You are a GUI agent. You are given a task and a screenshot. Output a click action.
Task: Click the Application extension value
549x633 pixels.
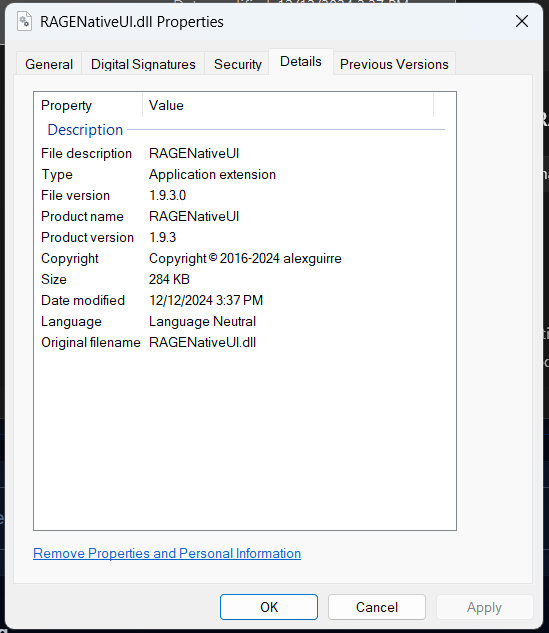tap(212, 174)
